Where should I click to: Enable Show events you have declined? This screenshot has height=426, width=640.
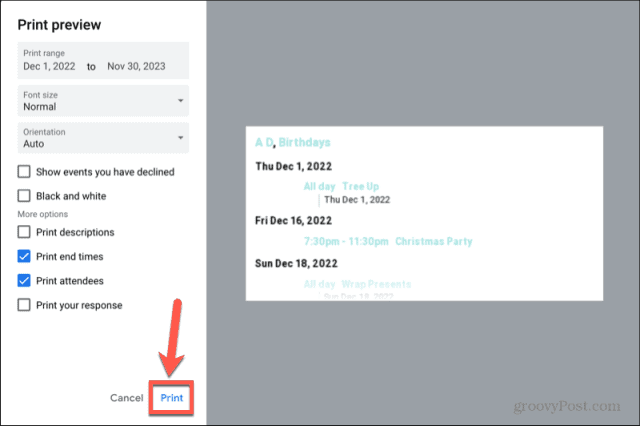[24, 172]
